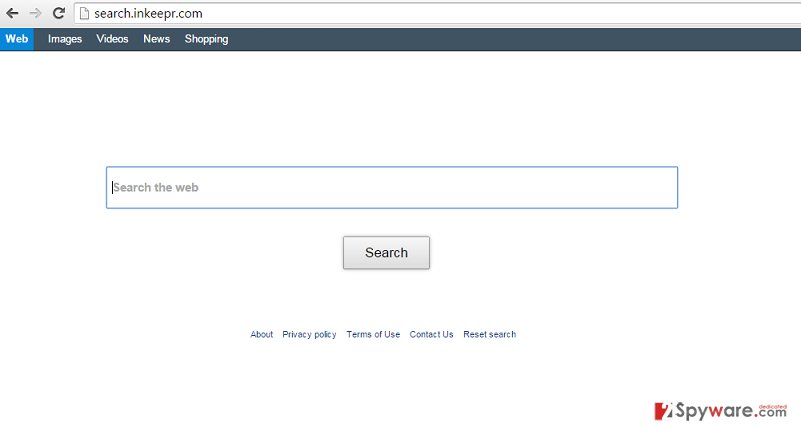Click the Reset search link
This screenshot has height=432, width=801.
coord(489,334)
